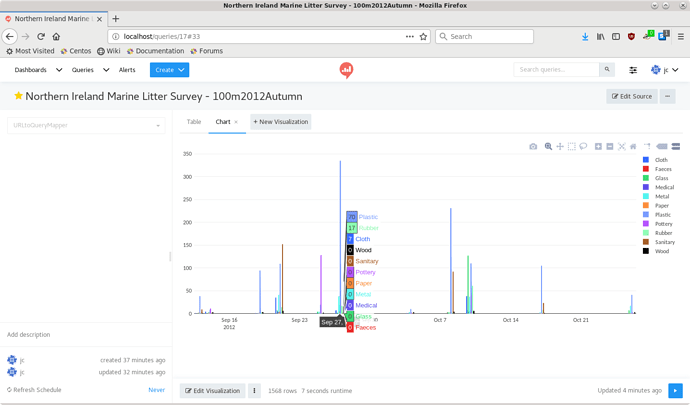Toggle the favorite star next to the query title
The height and width of the screenshot is (405, 690).
(18, 96)
